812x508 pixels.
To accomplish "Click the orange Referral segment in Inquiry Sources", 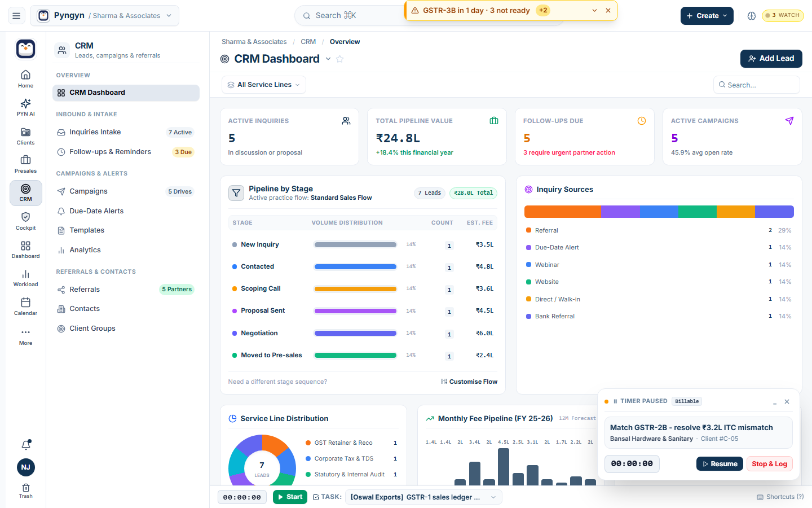I will click(562, 212).
